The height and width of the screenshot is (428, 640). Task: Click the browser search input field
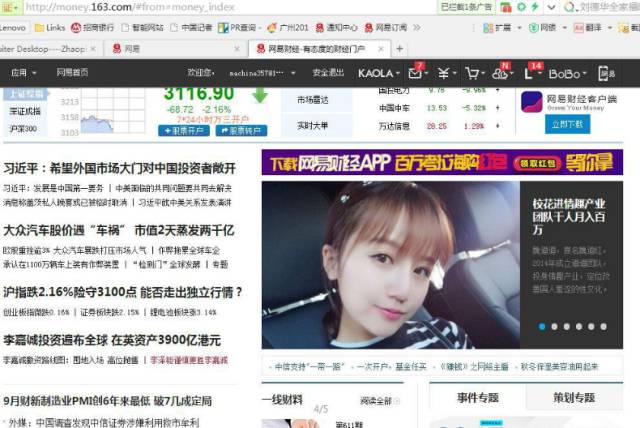tap(608, 7)
